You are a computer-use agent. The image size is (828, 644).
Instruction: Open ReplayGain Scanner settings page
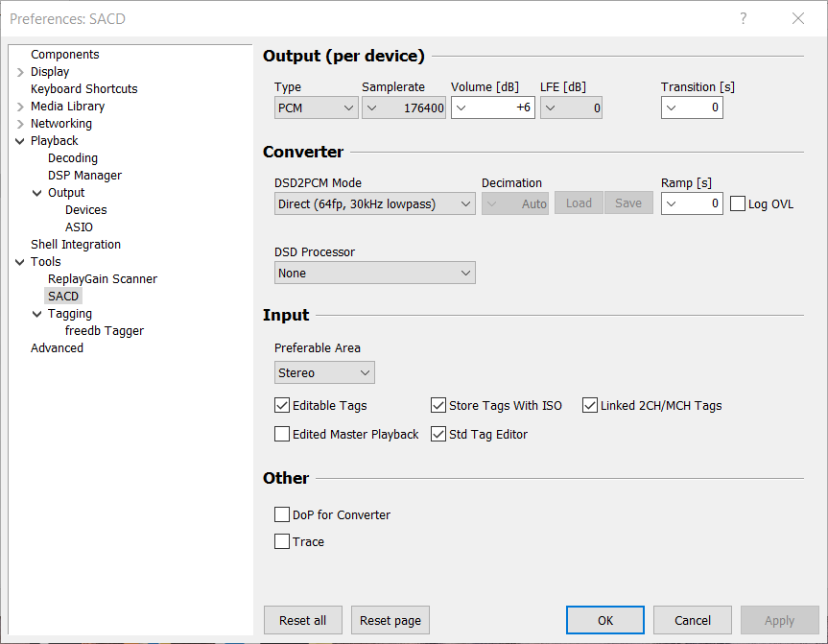tap(102, 279)
